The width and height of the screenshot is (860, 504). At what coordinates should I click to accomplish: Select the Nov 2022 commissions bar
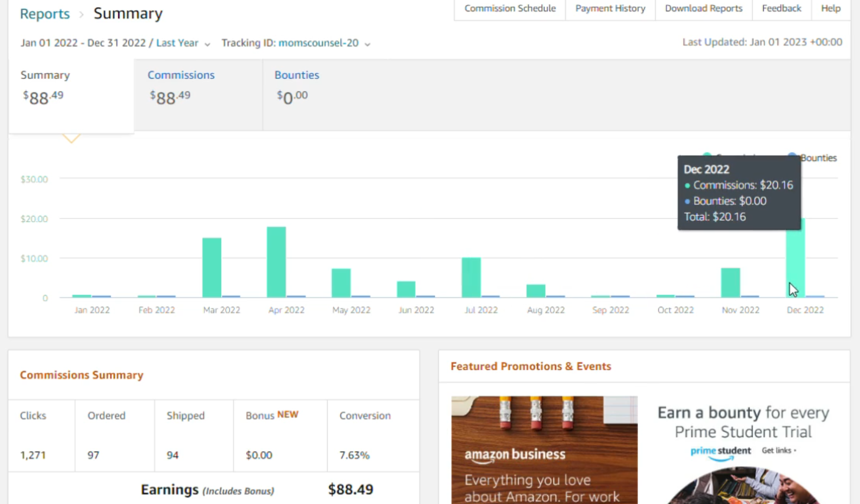pyautogui.click(x=731, y=283)
